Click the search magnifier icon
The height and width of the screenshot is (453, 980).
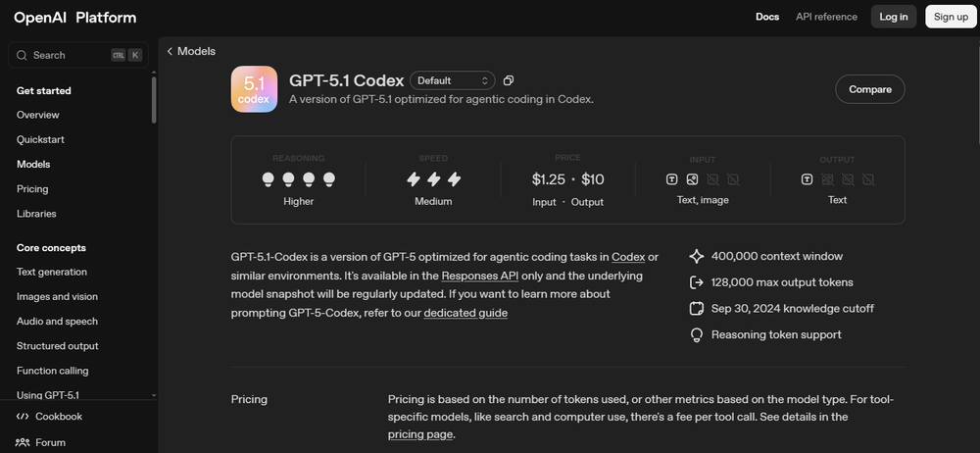point(22,55)
